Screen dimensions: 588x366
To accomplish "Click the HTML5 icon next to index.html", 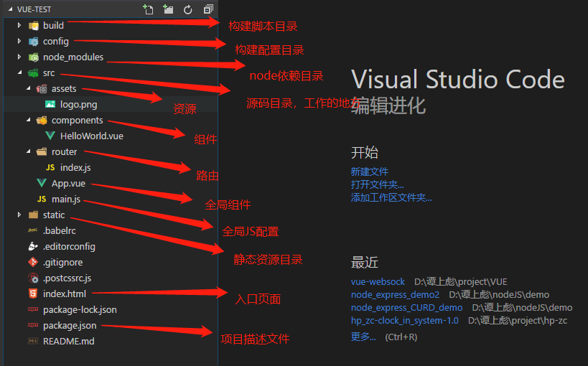I will [x=33, y=294].
